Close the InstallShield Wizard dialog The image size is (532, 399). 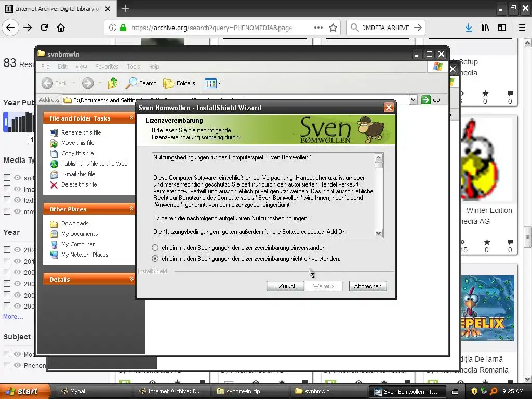pos(389,108)
